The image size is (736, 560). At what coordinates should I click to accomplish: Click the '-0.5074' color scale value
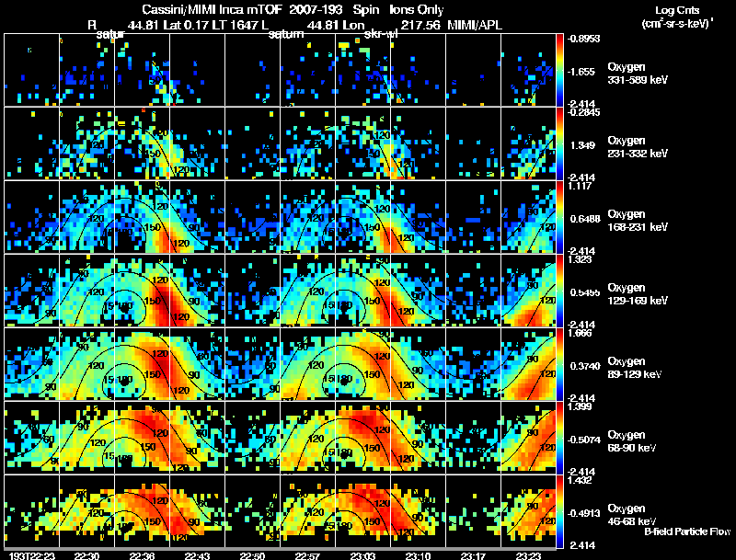tap(583, 440)
